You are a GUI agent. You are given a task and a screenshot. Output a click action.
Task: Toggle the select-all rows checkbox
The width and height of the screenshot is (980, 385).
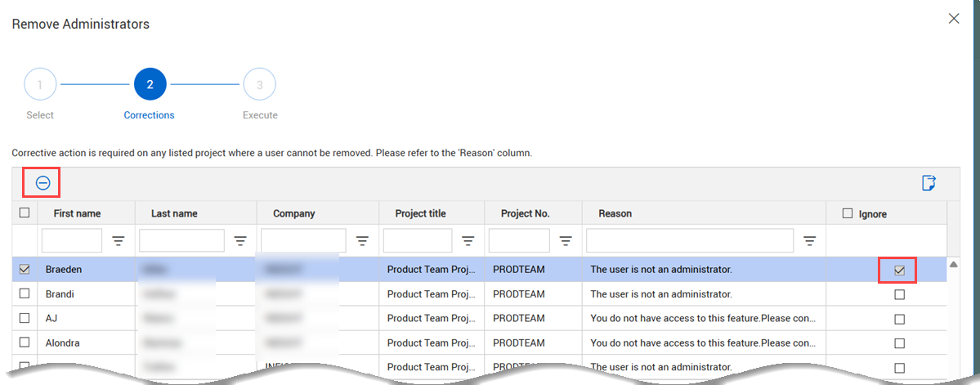coord(25,213)
